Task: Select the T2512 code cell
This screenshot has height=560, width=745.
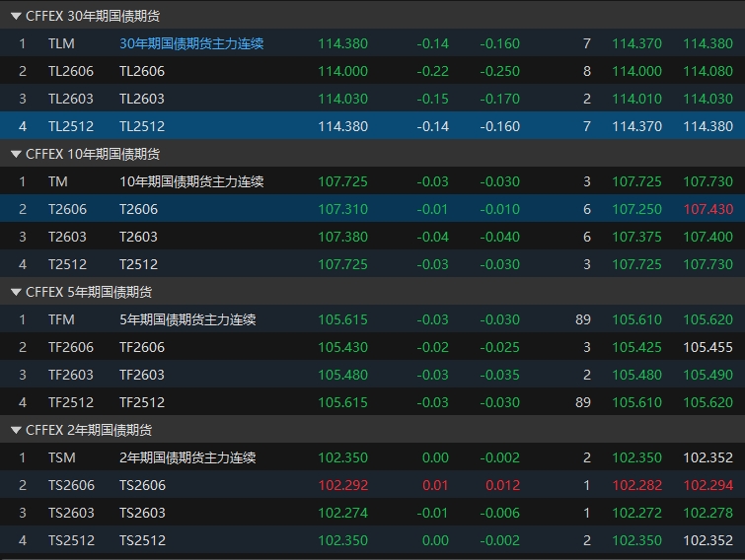Action: 67,264
